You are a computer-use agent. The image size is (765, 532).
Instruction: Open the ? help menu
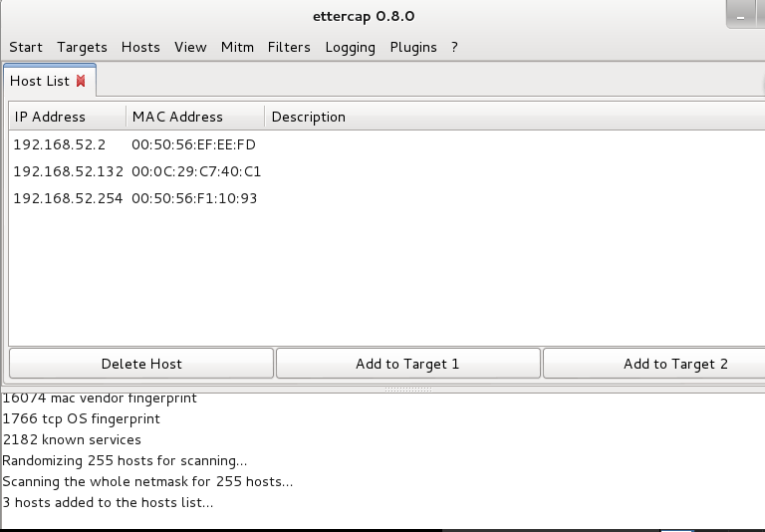pyautogui.click(x=454, y=48)
